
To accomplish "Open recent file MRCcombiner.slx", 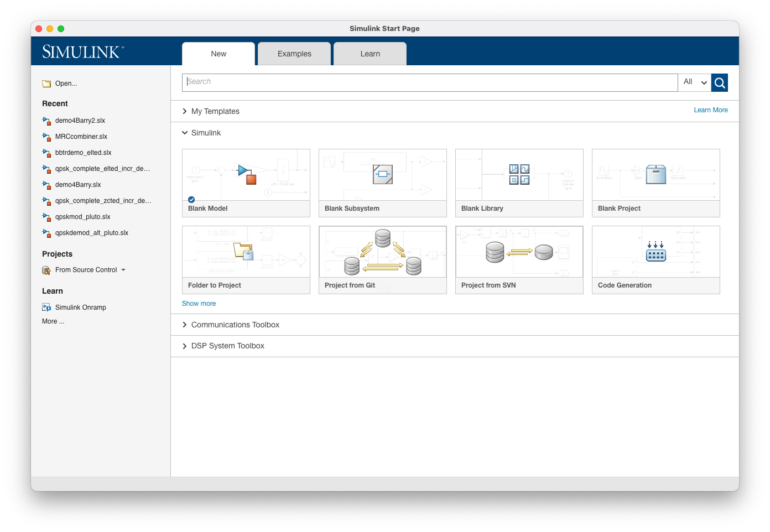I will (x=81, y=137).
